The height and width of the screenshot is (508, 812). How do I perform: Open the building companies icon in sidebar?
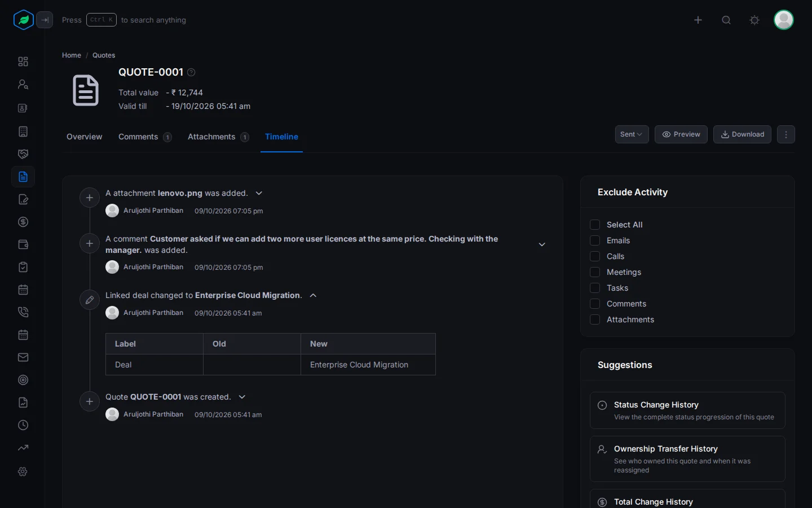click(x=23, y=132)
